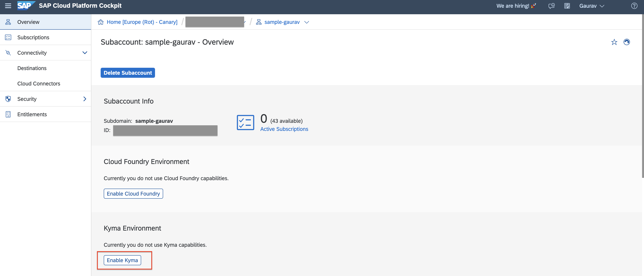Screen dimensions: 644x276
Task: Click the Delete Subaccount button
Action: (x=127, y=73)
